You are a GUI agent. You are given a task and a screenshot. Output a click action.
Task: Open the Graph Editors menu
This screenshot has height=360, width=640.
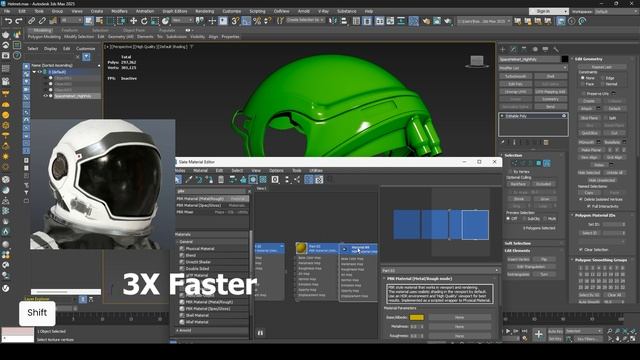(174, 11)
